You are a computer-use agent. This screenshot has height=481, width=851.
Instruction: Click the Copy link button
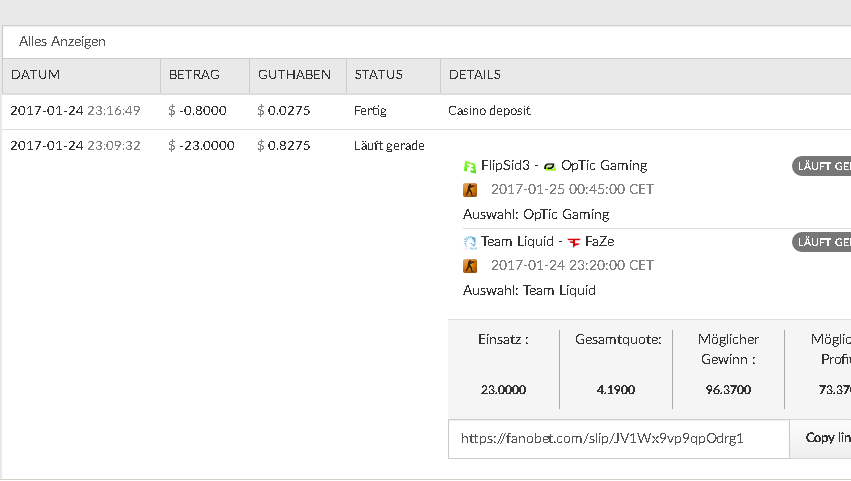pos(820,438)
